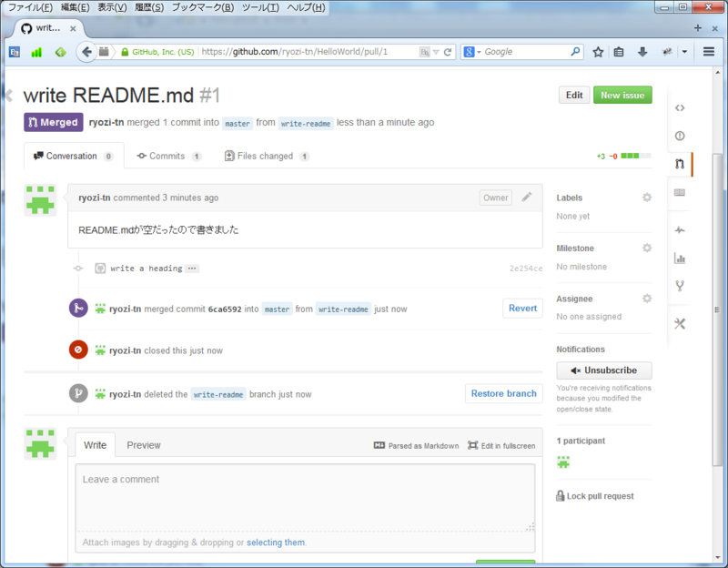Viewport: 728px width, 568px height.
Task: Click the Edit in fullscreen icon
Action: click(x=472, y=445)
